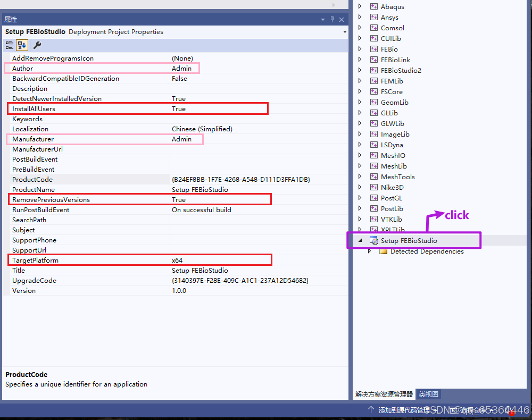The height and width of the screenshot is (420, 532).
Task: Expand the Detected Dependencies folder
Action: point(370,251)
